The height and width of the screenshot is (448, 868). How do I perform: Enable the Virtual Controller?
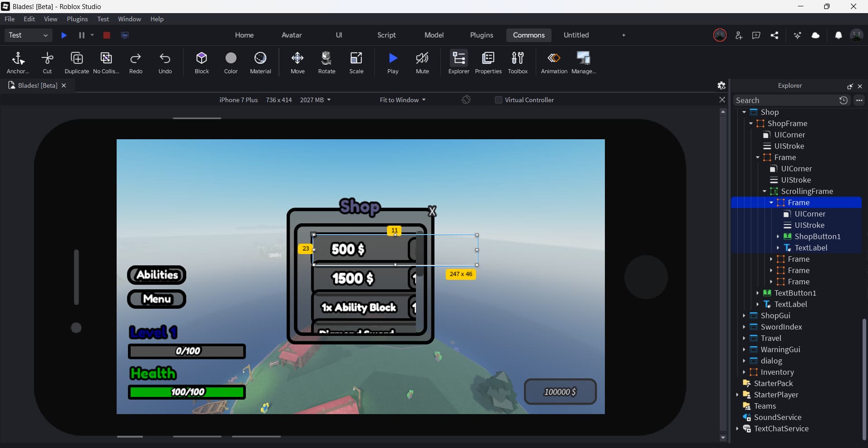pos(498,99)
